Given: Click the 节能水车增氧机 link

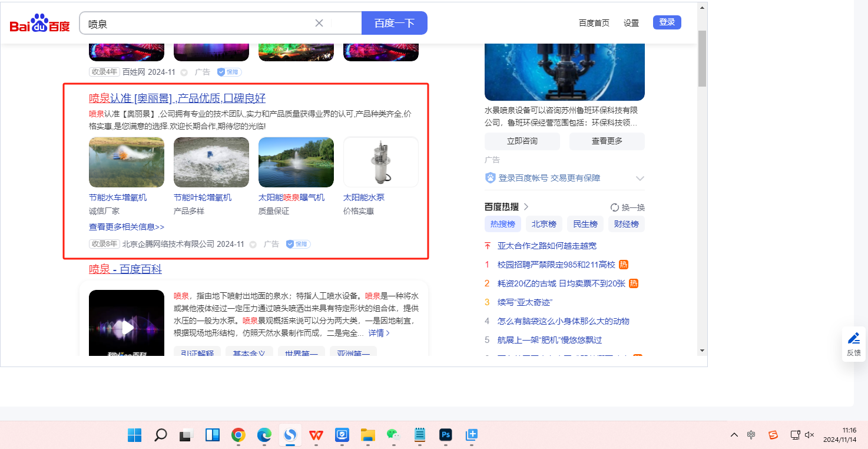Looking at the screenshot, I should click(118, 197).
